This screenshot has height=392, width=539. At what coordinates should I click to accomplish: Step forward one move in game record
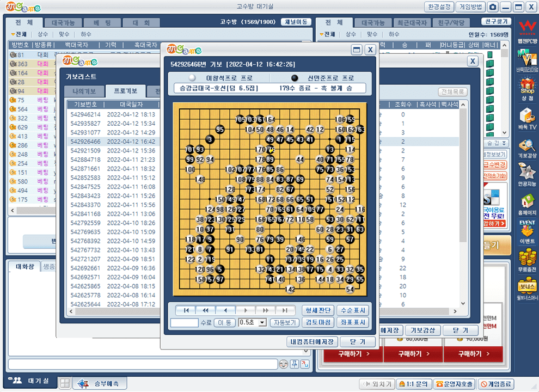pyautogui.click(x=245, y=310)
